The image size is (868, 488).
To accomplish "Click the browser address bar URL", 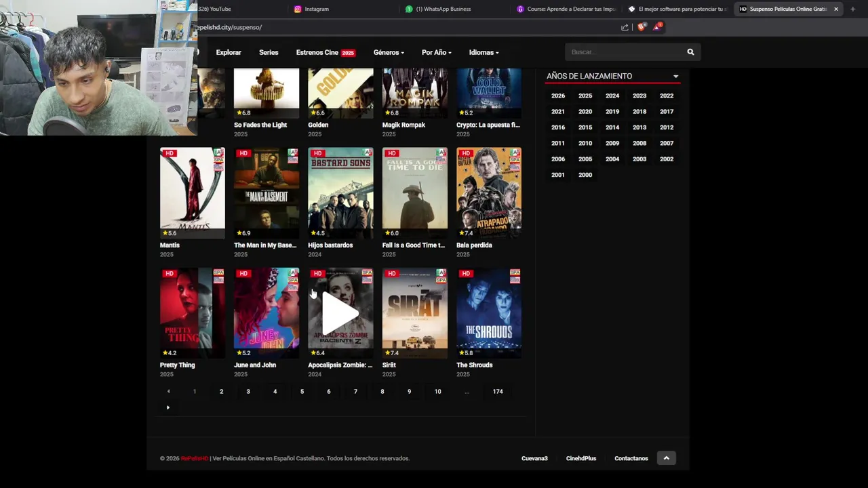I will (229, 27).
